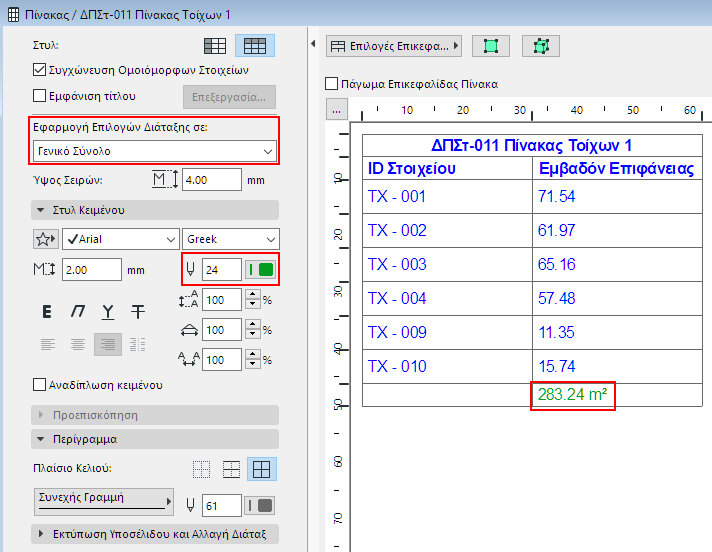Check Πάγωμα Επικεφαλίδας Πίνακα box

(331, 84)
